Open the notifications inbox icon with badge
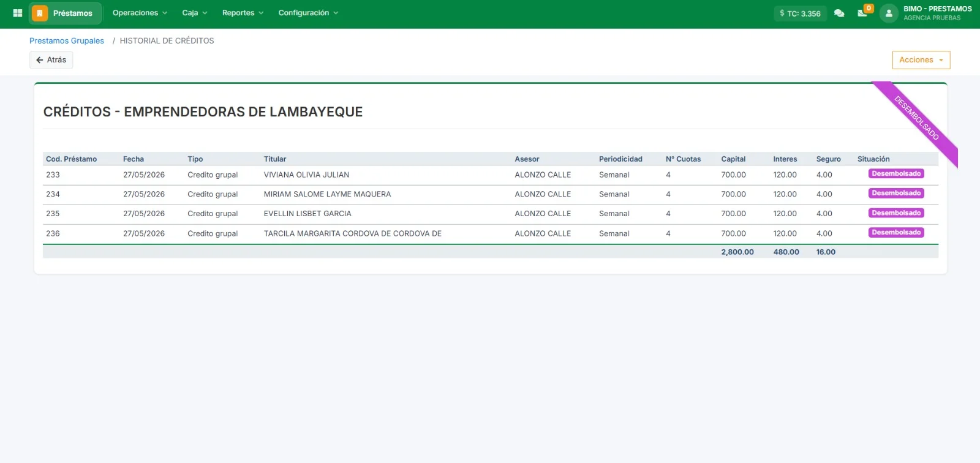 [x=863, y=12]
